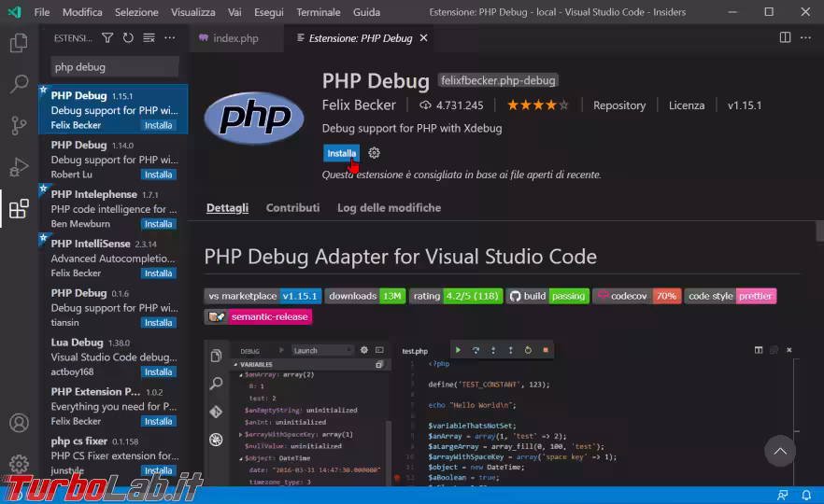Image resolution: width=824 pixels, height=504 pixels.
Task: Open the Licenza link
Action: [687, 105]
